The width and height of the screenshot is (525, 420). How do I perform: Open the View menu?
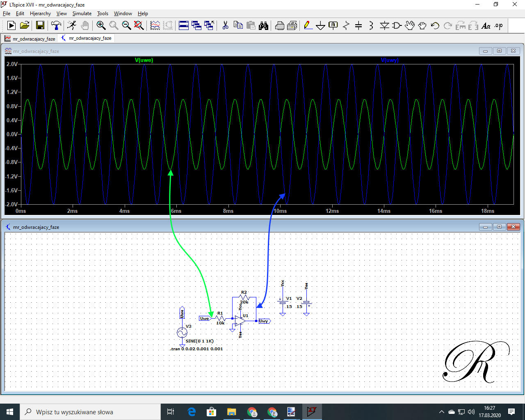[62, 14]
